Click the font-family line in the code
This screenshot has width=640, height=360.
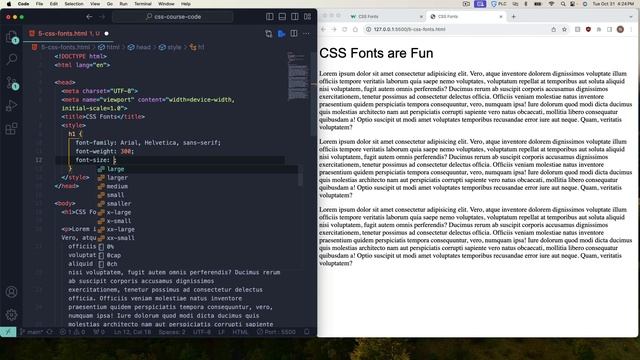(x=148, y=143)
